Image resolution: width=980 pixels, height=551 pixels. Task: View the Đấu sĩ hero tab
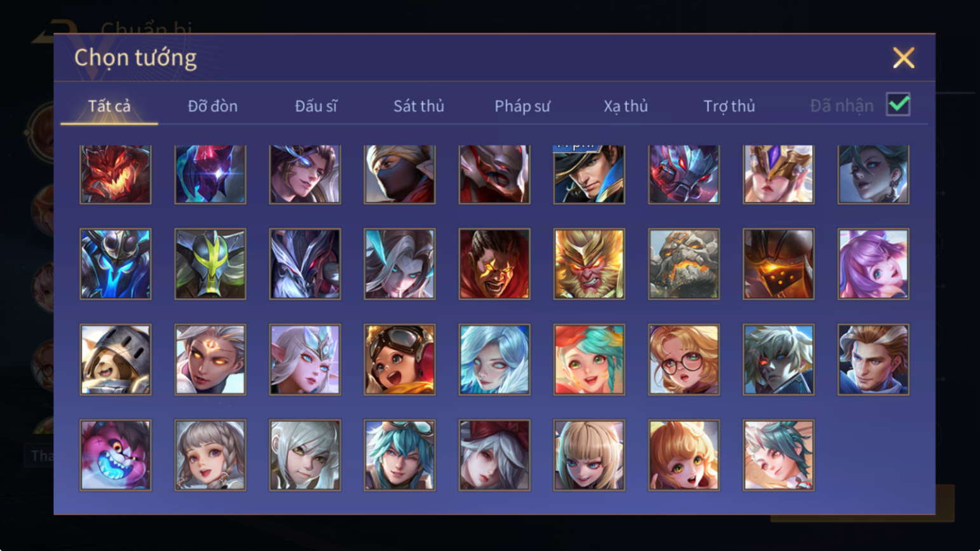tap(316, 106)
